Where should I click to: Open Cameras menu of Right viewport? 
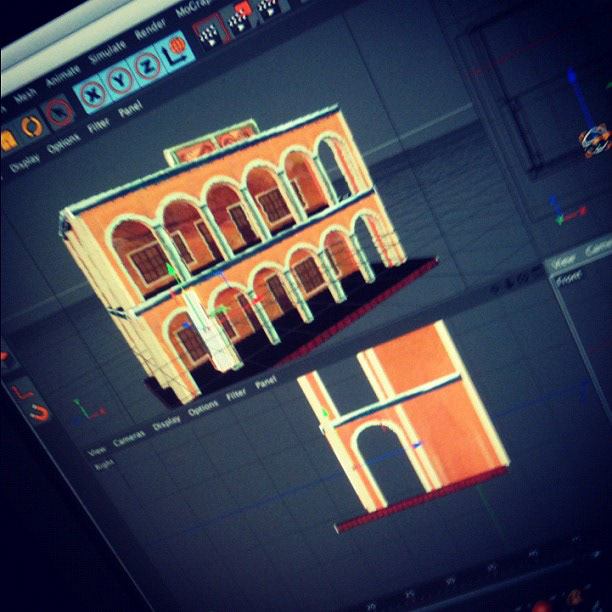point(129,439)
